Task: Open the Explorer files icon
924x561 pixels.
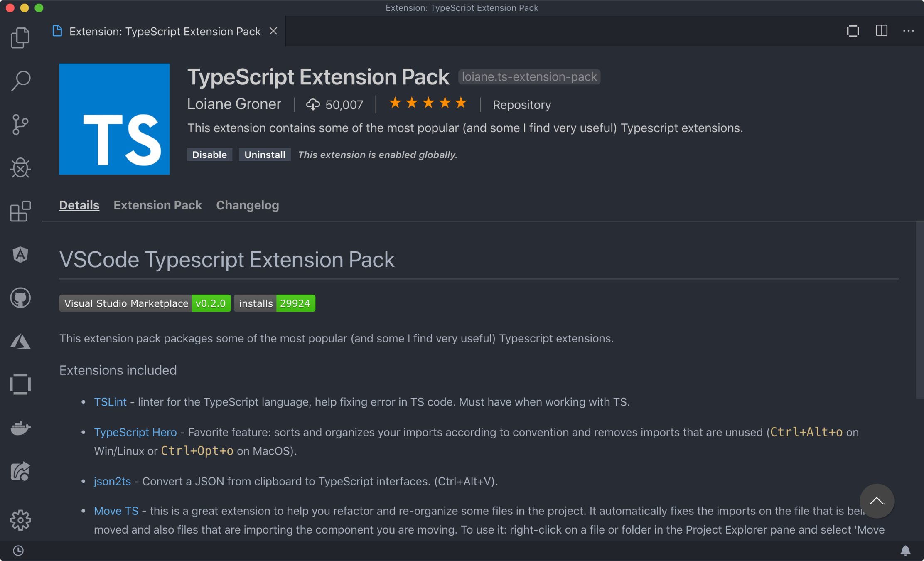Action: (20, 38)
